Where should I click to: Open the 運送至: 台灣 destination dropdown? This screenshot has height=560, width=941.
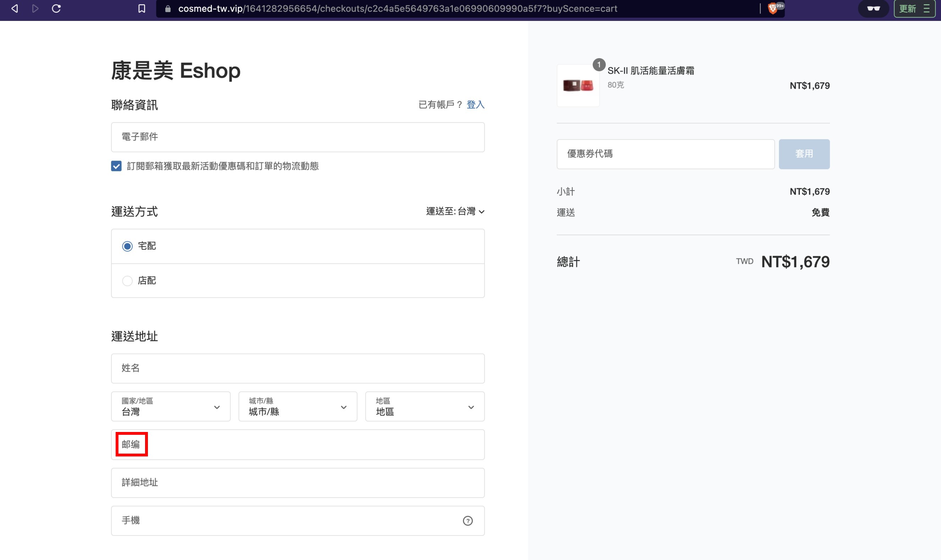coord(455,211)
